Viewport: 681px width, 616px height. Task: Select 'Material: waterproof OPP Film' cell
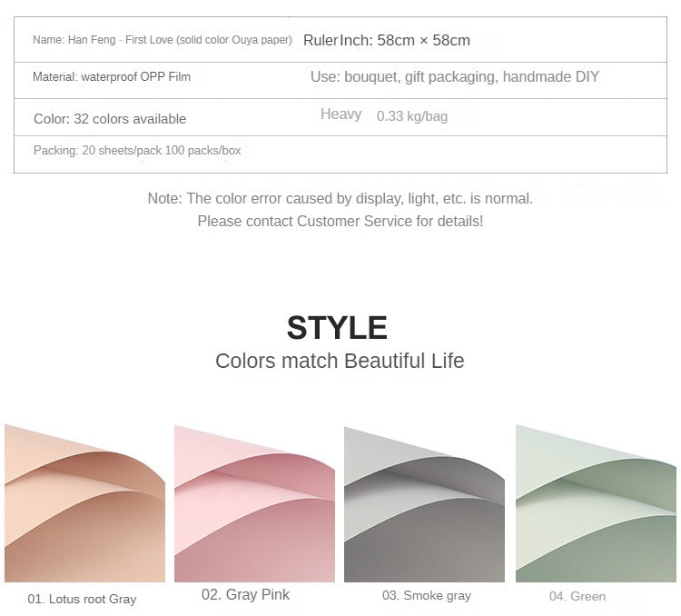(112, 77)
